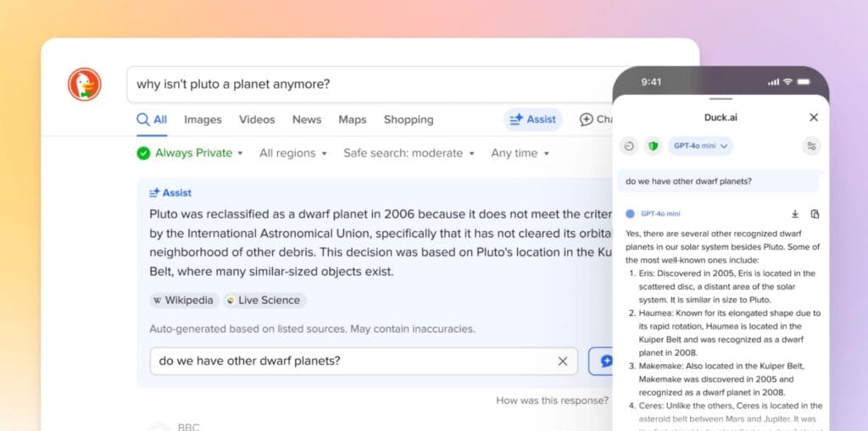
Task: Click the DuckDuckGo duck logo
Action: [85, 85]
